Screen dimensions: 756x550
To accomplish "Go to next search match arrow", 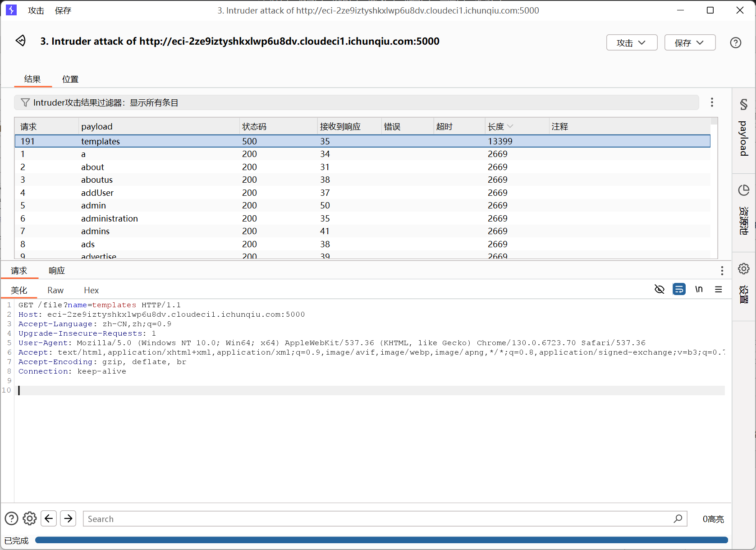I will 68,518.
